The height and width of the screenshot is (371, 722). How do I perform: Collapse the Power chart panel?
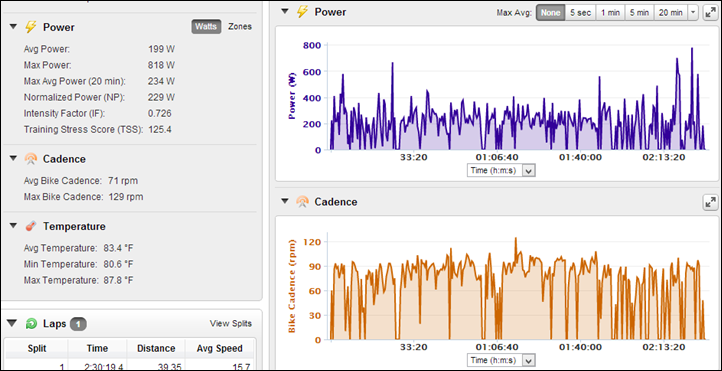point(285,12)
